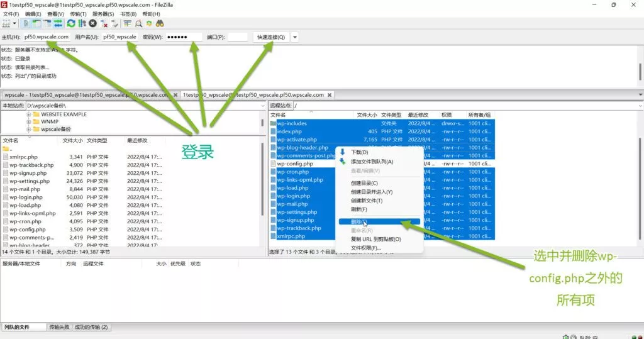Switch to the 成功的传输 (2) tab
Screen dimensions: 644x339
[91, 327]
